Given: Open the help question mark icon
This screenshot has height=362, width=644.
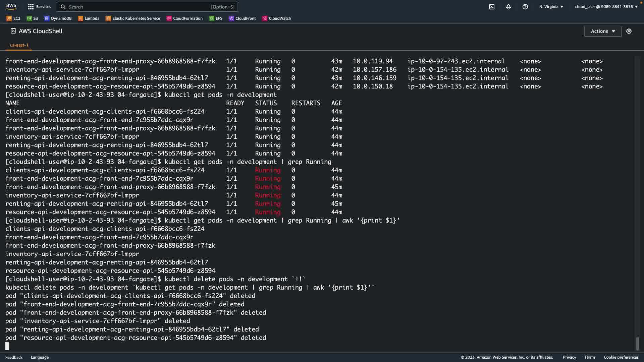Looking at the screenshot, I should click(x=525, y=7).
